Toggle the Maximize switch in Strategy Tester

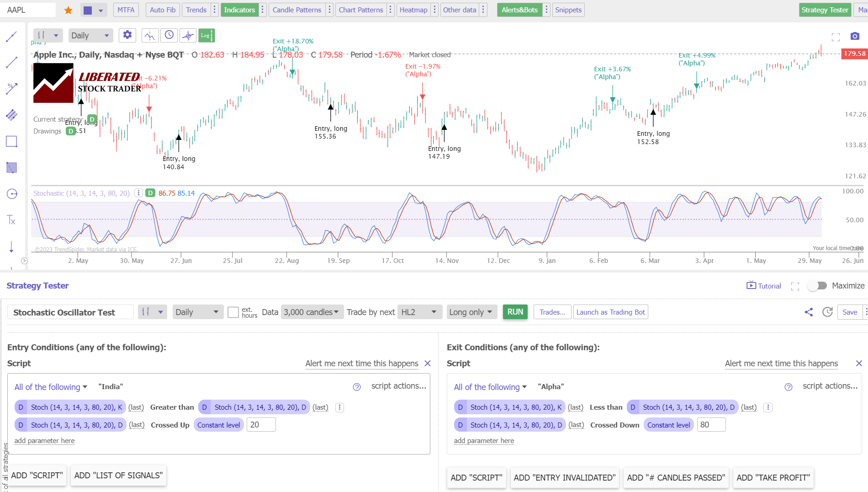817,285
